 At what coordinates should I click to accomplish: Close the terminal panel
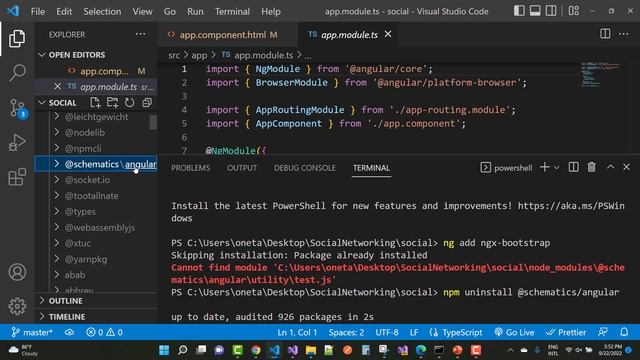627,167
